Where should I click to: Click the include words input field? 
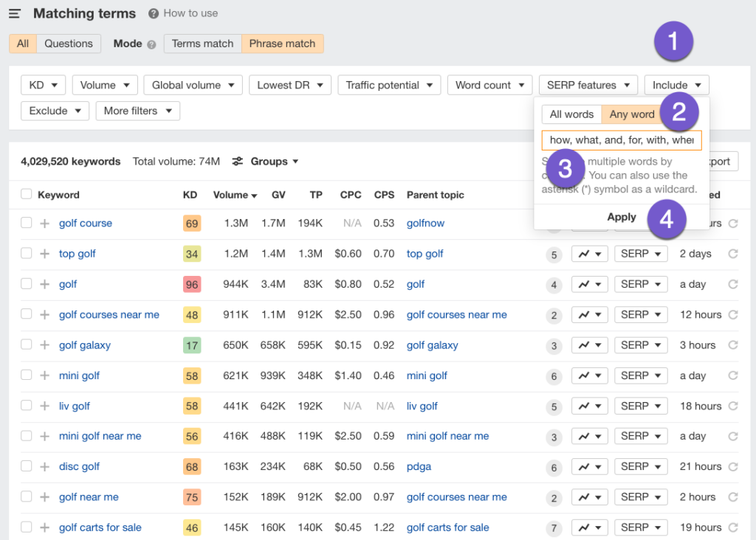pos(622,140)
